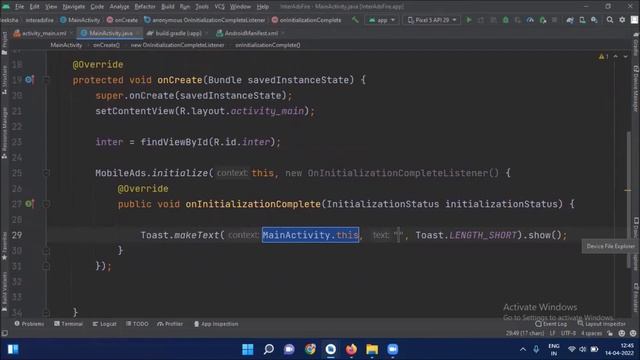Screen dimensions: 640x360
Task: Click Attach Debugger to Android Process icon
Action: point(542,20)
